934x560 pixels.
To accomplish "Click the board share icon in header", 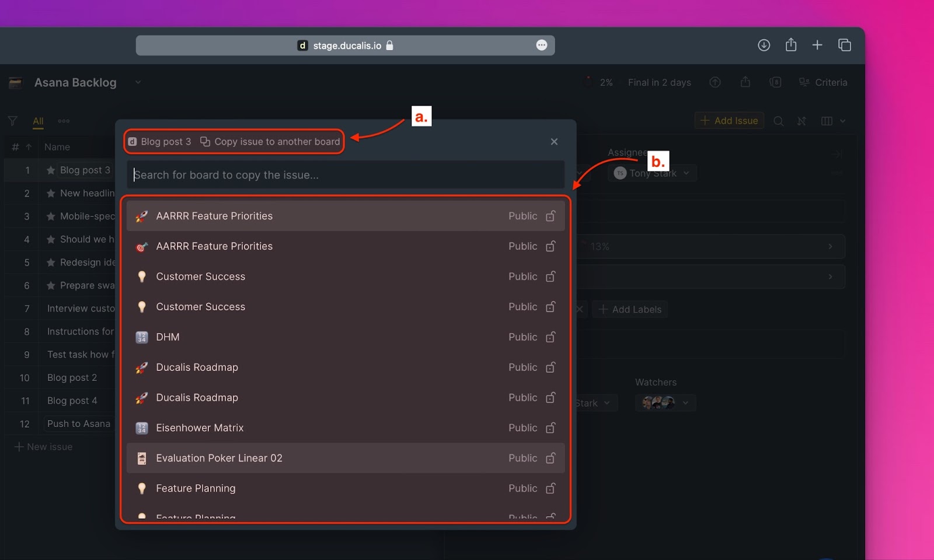I will coord(745,82).
